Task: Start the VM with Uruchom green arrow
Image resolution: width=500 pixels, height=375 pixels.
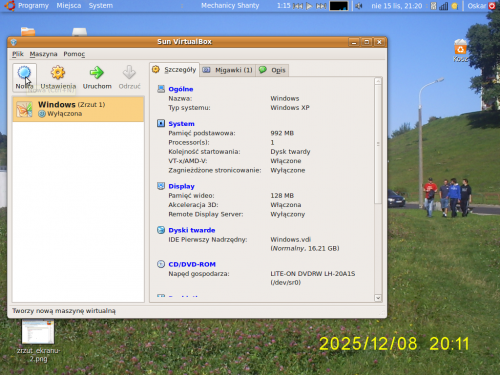Action: click(x=97, y=72)
